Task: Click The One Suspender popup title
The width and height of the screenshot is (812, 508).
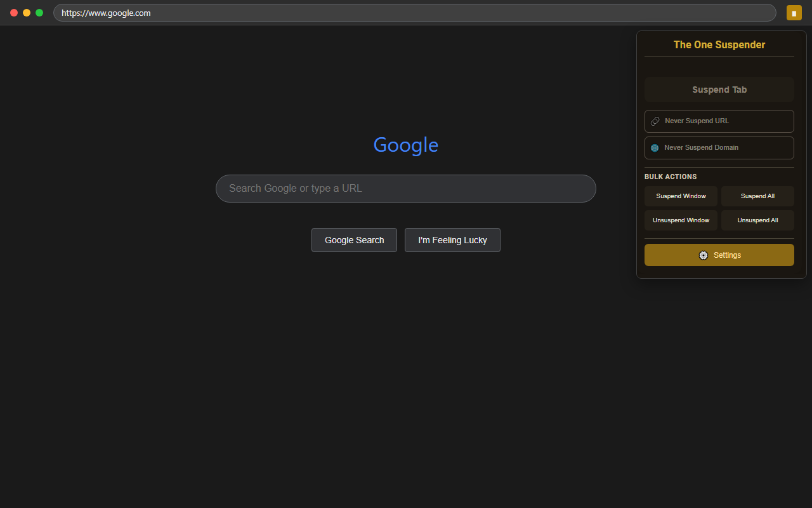Action: click(719, 44)
